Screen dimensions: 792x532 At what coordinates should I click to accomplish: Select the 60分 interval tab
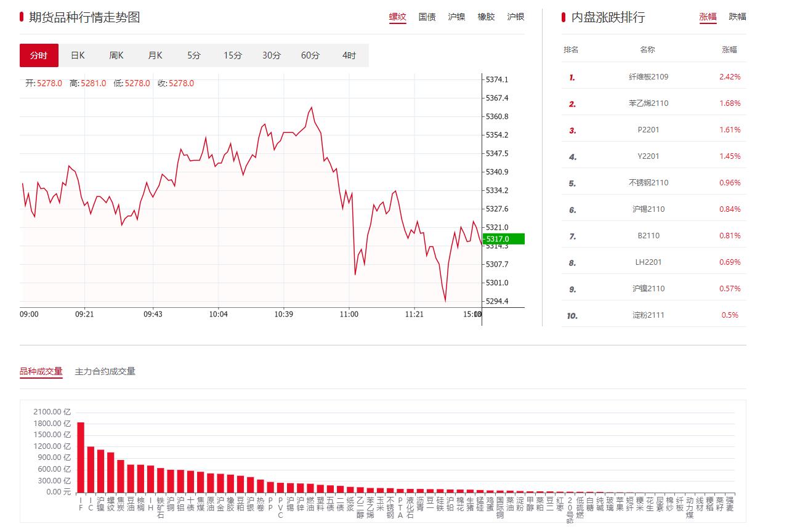tap(310, 55)
